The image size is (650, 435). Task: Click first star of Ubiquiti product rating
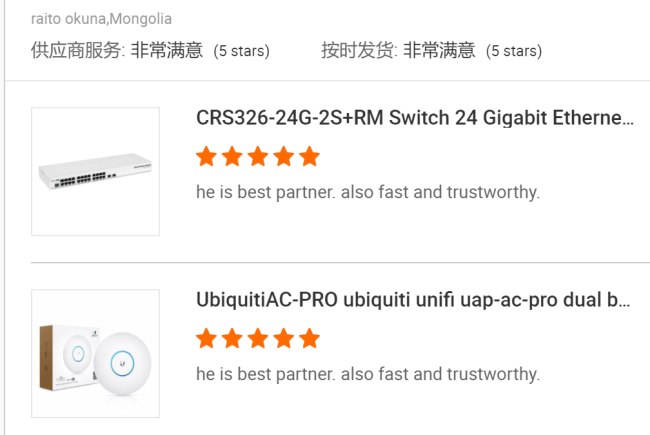coord(206,338)
